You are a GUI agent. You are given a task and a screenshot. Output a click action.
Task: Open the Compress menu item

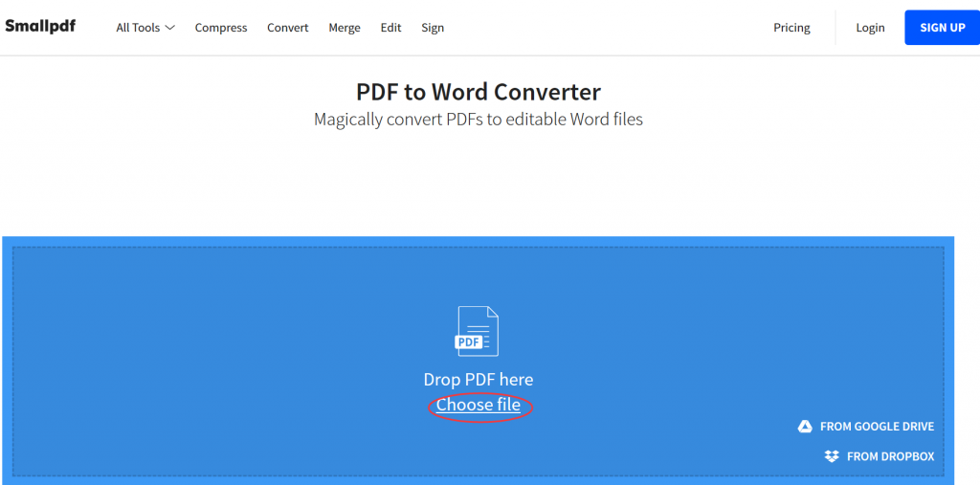coord(221,28)
